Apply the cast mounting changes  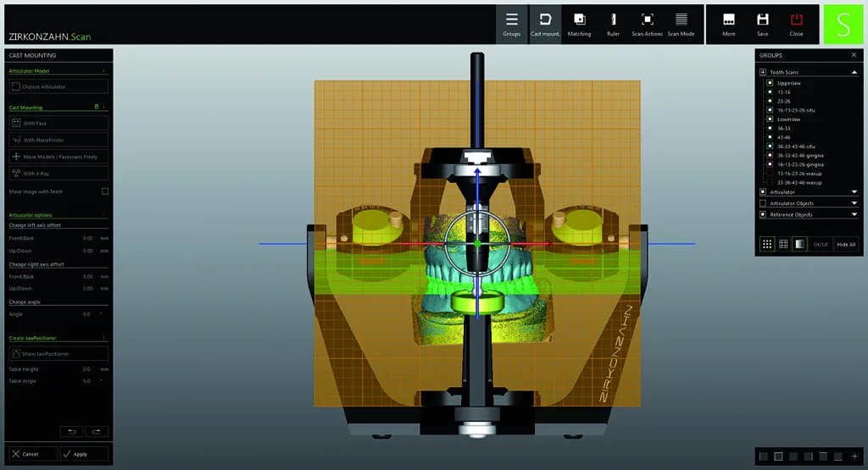84,454
